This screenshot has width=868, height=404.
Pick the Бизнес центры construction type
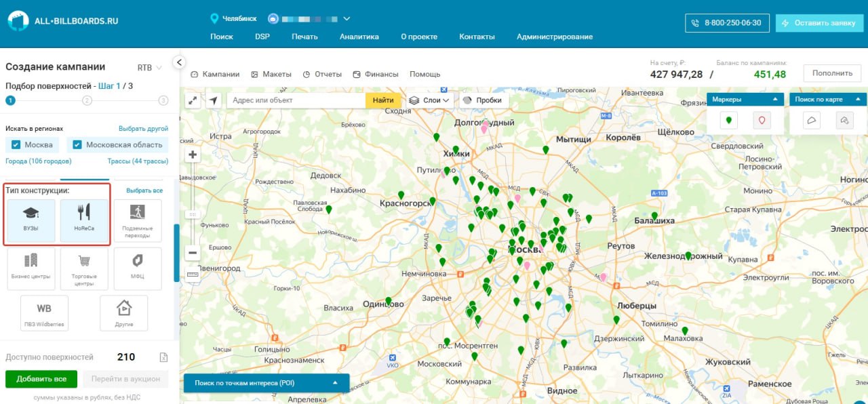click(x=31, y=268)
